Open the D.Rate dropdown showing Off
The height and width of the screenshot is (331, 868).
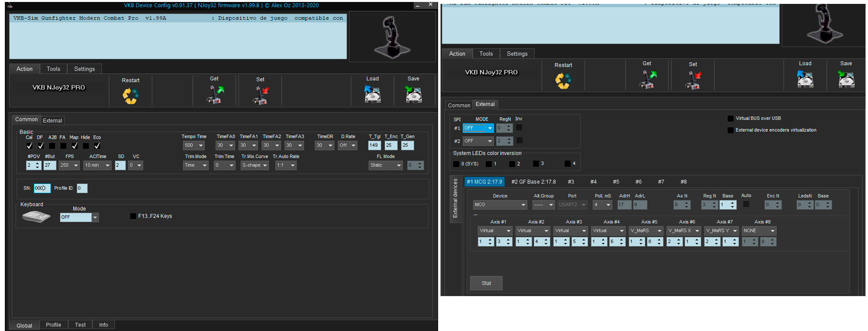[x=348, y=145]
